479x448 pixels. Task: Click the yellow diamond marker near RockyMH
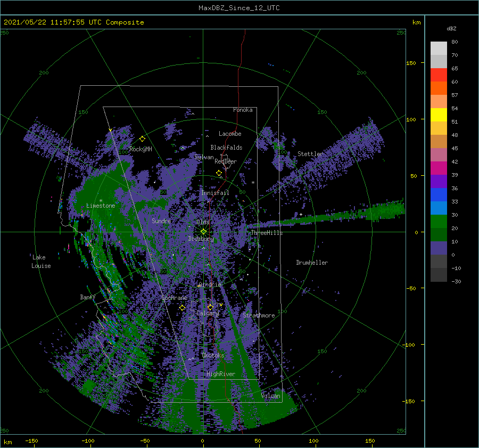[x=142, y=139]
